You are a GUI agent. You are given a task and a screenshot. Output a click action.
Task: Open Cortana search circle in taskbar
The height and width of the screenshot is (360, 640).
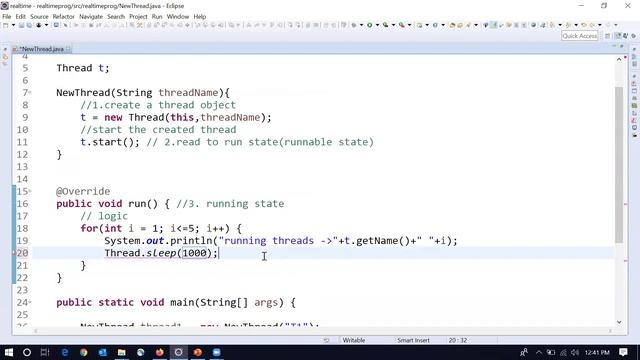click(27, 352)
